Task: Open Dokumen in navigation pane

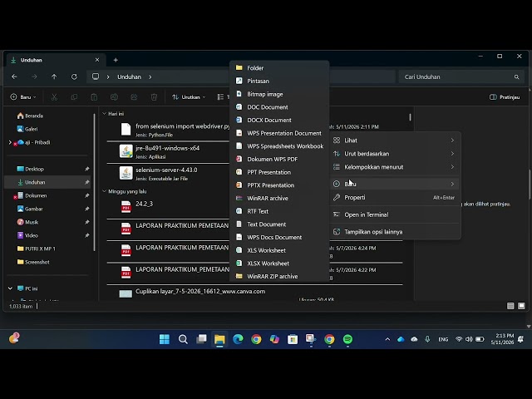Action: click(32, 196)
